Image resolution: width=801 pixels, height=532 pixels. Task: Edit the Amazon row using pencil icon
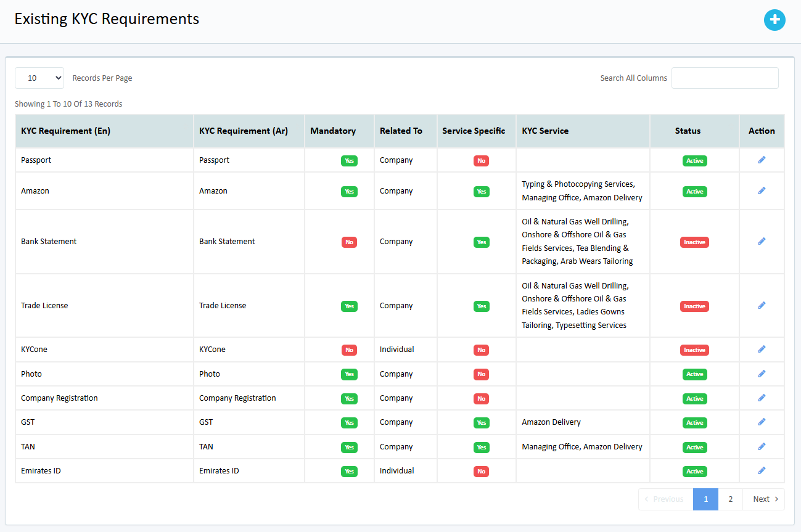pyautogui.click(x=762, y=190)
